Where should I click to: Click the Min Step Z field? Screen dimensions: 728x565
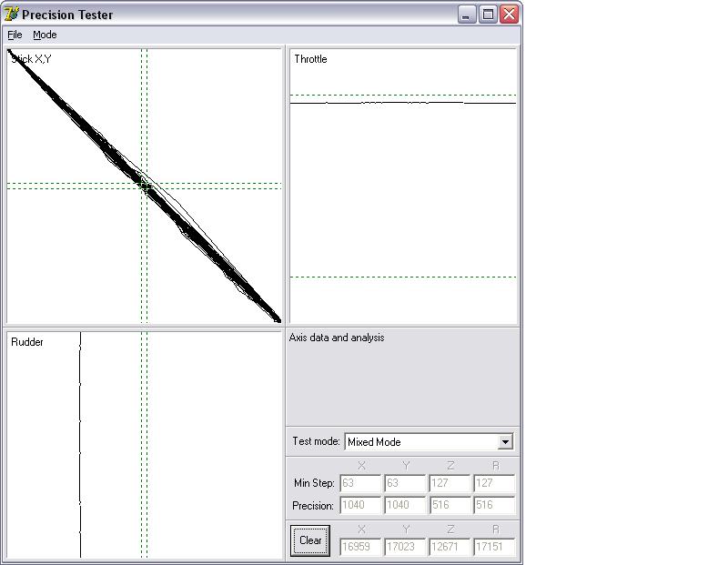pos(450,483)
